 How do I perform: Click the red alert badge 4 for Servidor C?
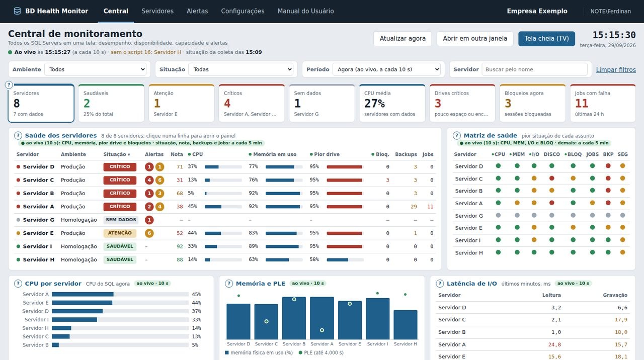pyautogui.click(x=149, y=180)
